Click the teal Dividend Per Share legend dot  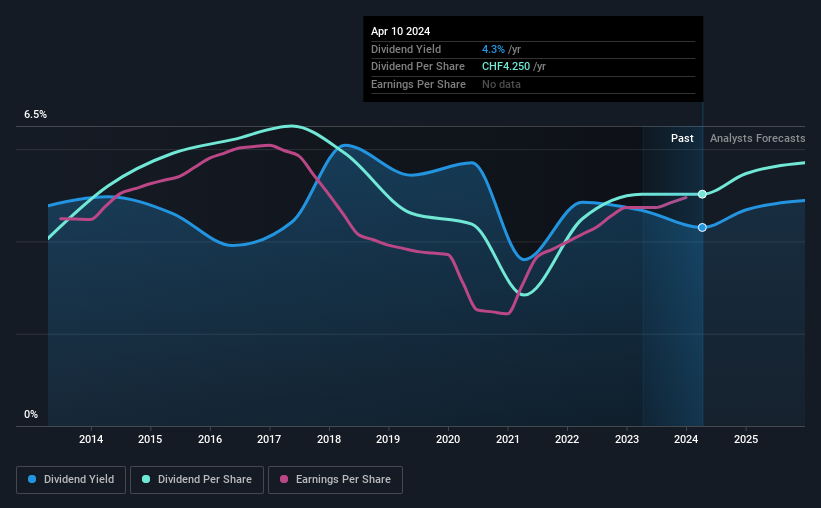(x=146, y=479)
